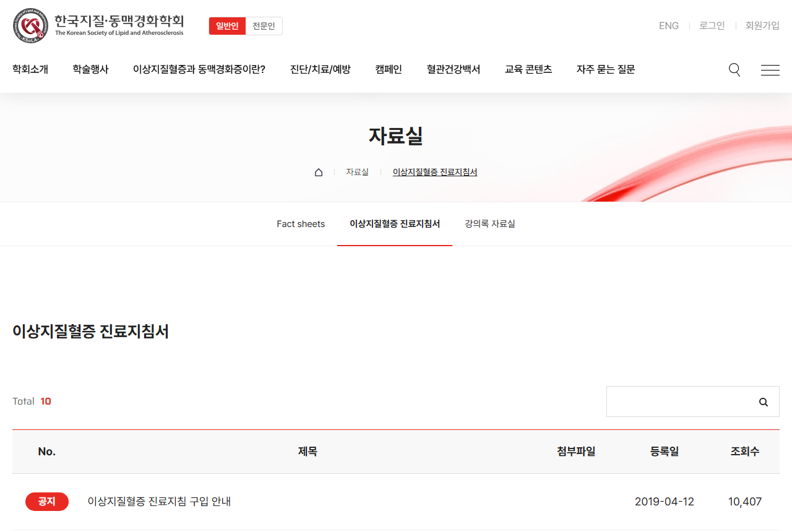Click the 조회수 column header
792x532 pixels.
(745, 452)
